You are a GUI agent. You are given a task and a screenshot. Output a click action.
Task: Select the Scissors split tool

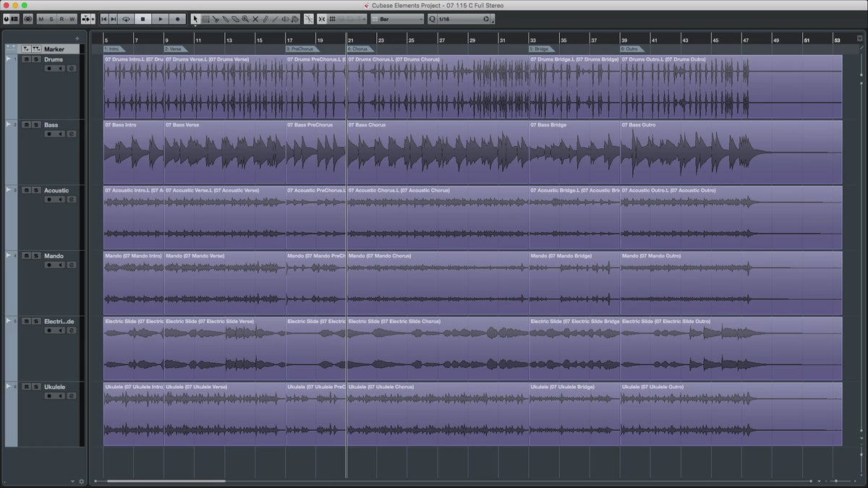[x=216, y=19]
